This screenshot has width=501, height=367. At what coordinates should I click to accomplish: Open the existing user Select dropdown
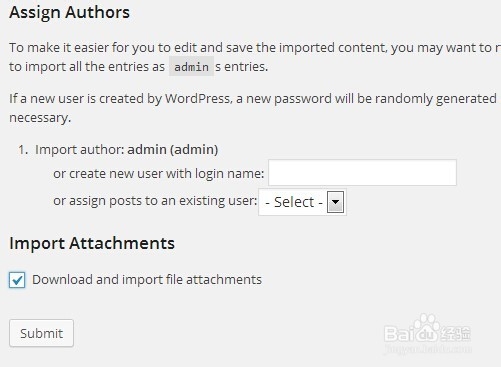[302, 202]
